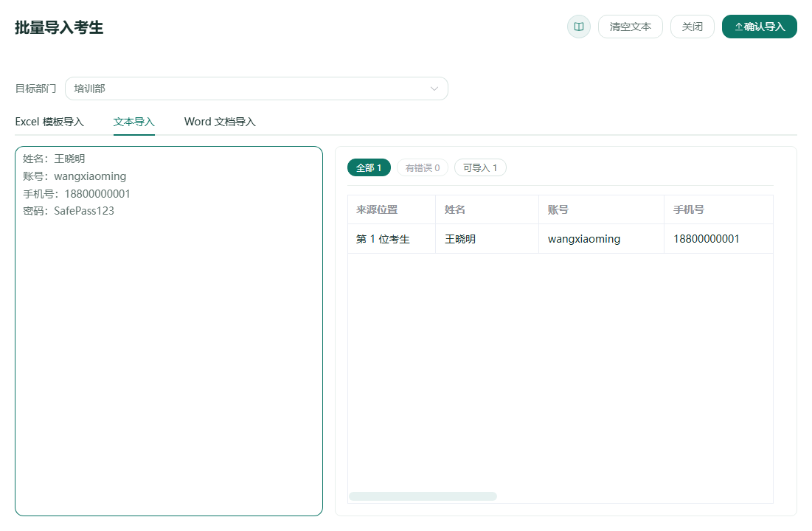The height and width of the screenshot is (531, 812).
Task: Click the 目标部门 label
Action: tap(35, 88)
